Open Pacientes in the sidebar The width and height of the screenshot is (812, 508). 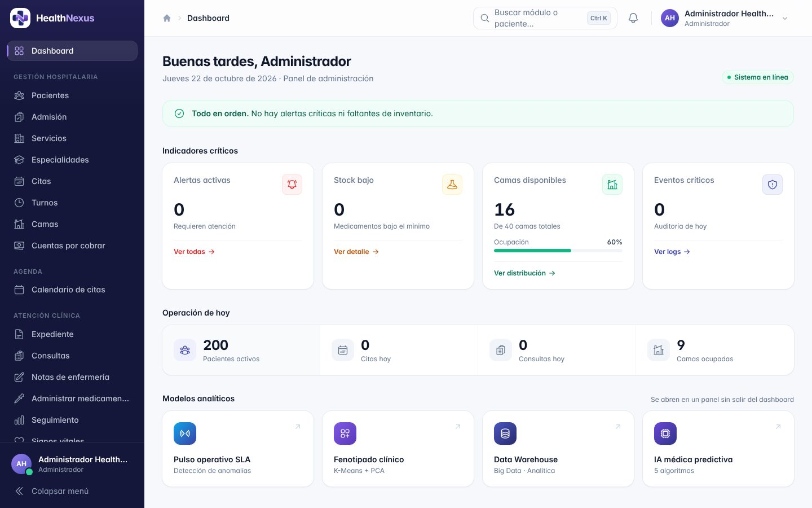coord(72,95)
